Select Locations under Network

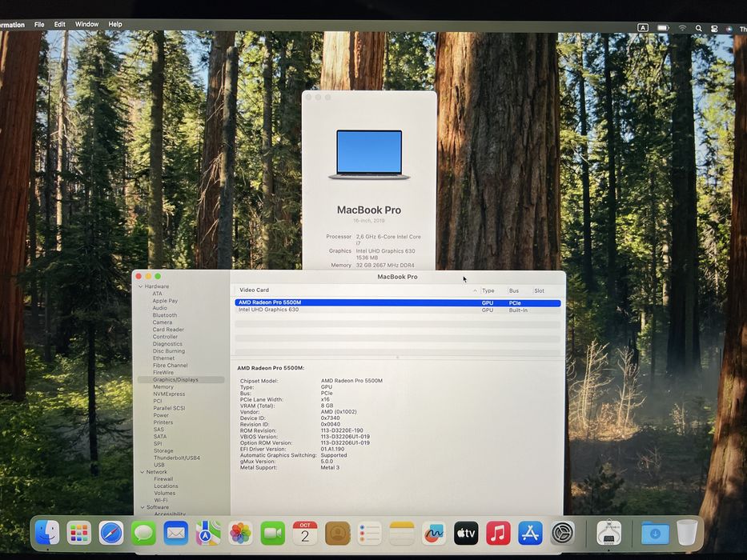point(167,486)
